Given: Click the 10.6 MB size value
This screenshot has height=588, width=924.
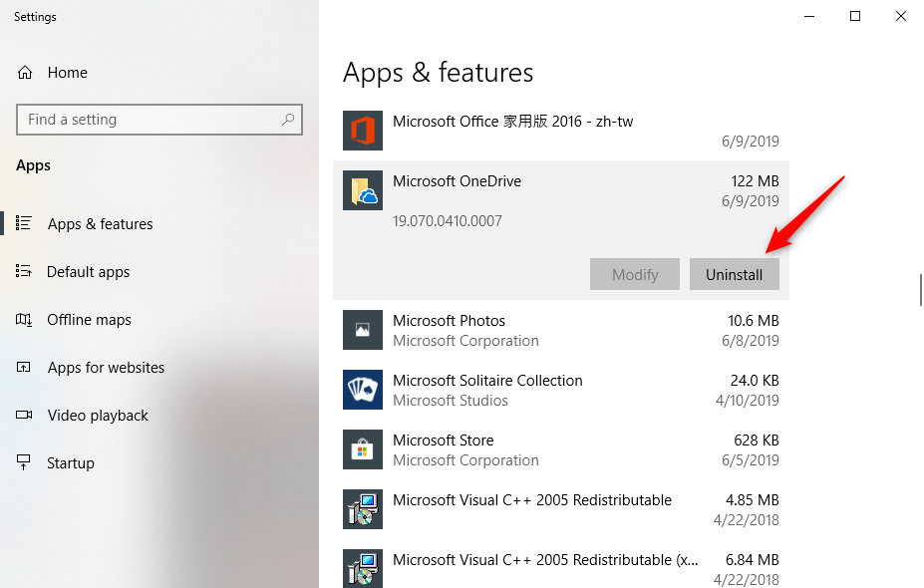Looking at the screenshot, I should [x=754, y=321].
